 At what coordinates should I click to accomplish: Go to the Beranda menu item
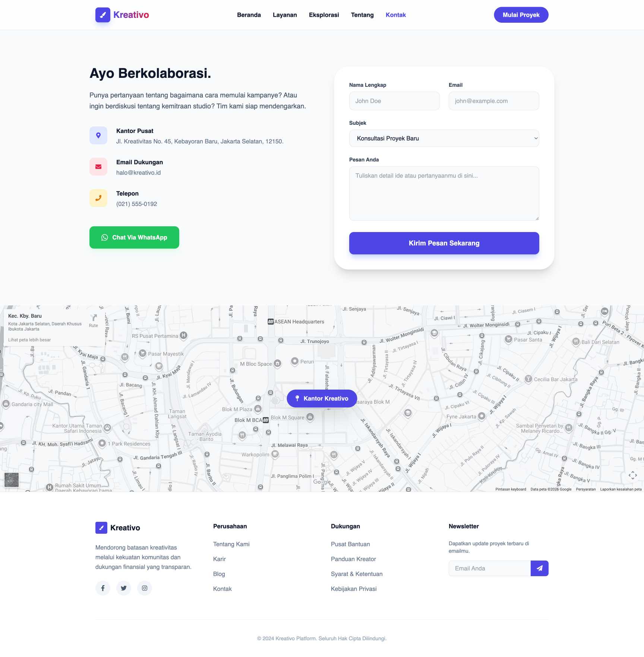pyautogui.click(x=249, y=15)
